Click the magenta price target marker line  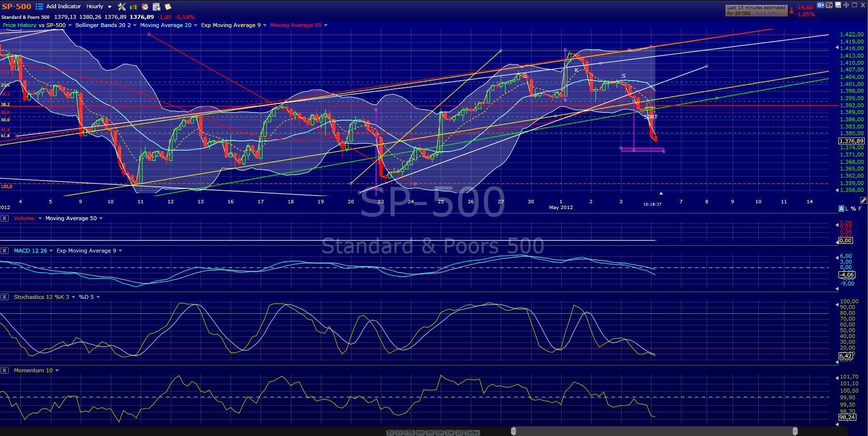click(642, 150)
